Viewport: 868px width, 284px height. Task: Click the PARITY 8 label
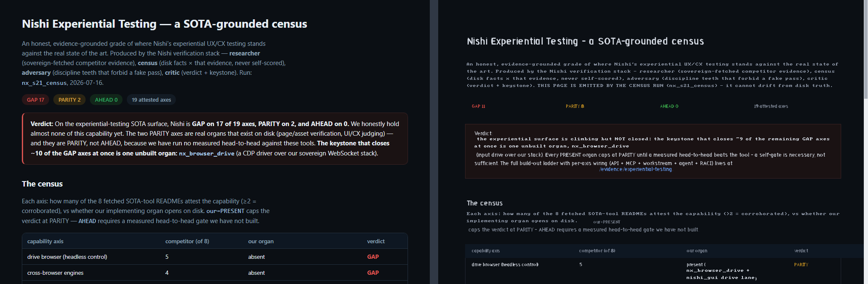coord(575,106)
